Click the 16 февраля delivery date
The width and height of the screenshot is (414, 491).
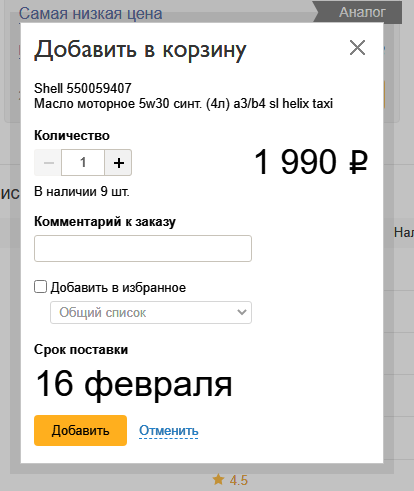point(133,384)
